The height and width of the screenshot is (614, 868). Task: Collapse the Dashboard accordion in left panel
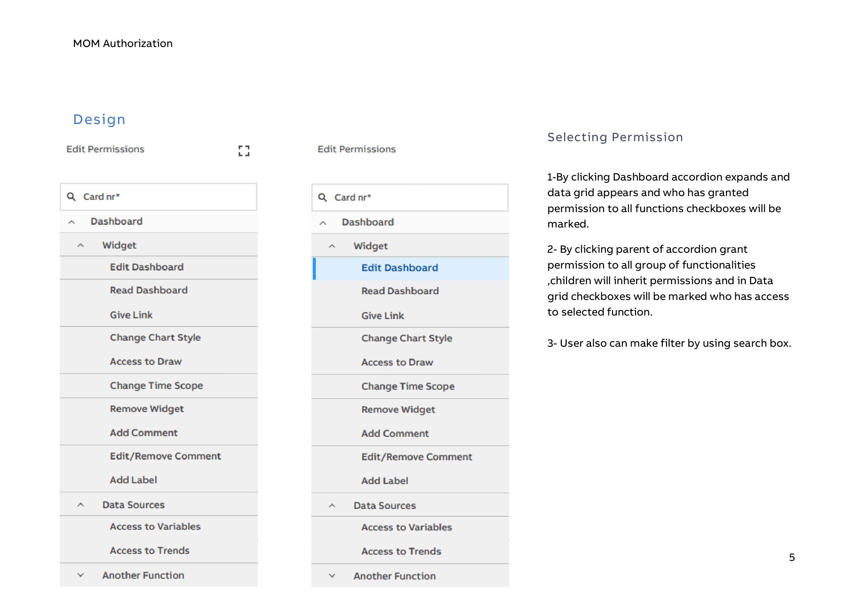pos(72,222)
